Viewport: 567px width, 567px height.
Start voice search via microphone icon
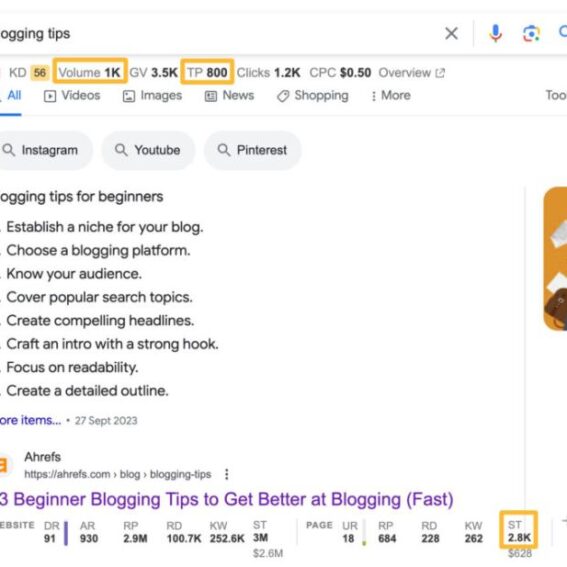[495, 33]
